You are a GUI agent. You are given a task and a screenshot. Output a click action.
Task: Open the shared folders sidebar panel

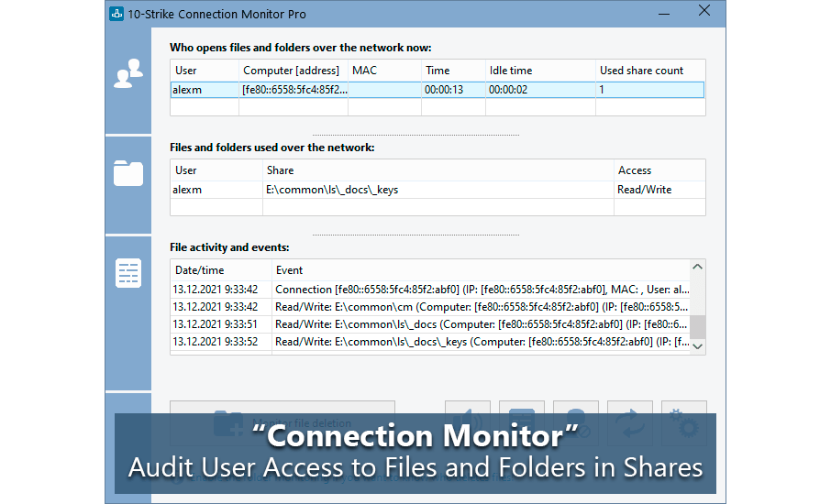[127, 173]
